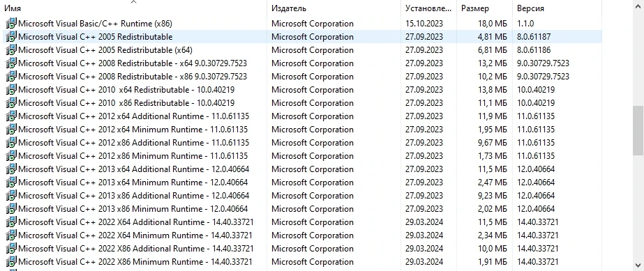Select Microsoft Visual Basic/C++ Runtime (x86) entry

96,24
